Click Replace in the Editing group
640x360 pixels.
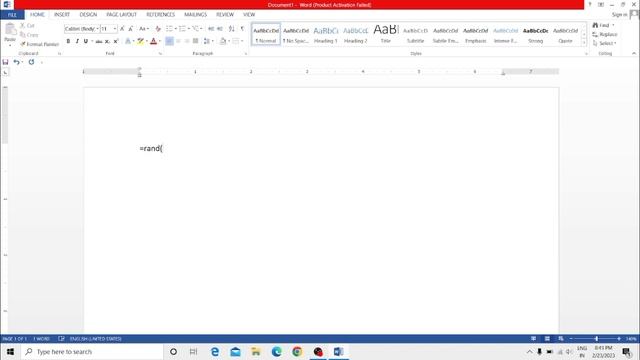(605, 34)
